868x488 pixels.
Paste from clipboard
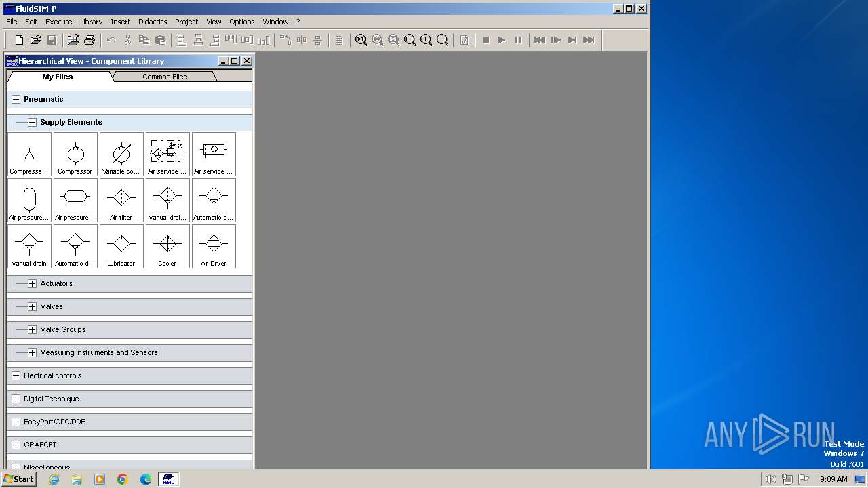click(160, 40)
